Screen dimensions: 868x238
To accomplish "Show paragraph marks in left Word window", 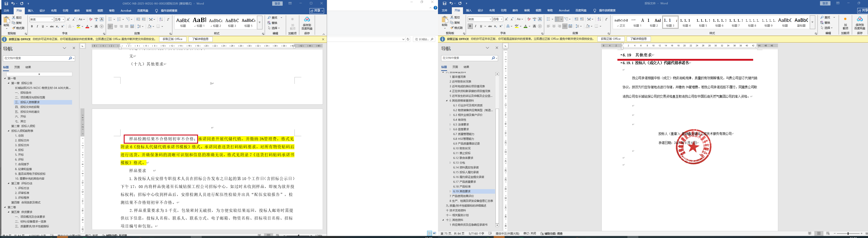I will (x=168, y=20).
